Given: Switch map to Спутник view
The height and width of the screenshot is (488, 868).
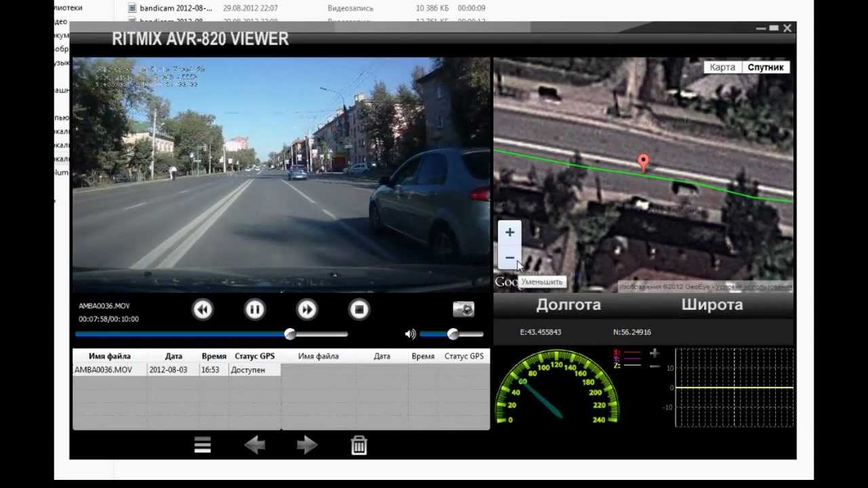Looking at the screenshot, I should [766, 67].
